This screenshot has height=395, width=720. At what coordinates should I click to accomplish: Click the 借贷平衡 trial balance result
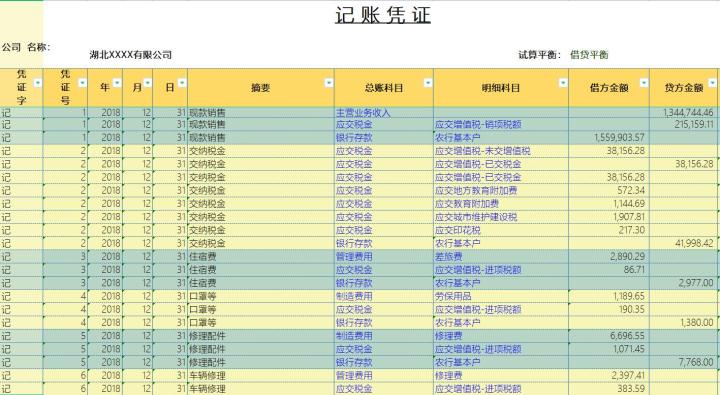[x=589, y=55]
